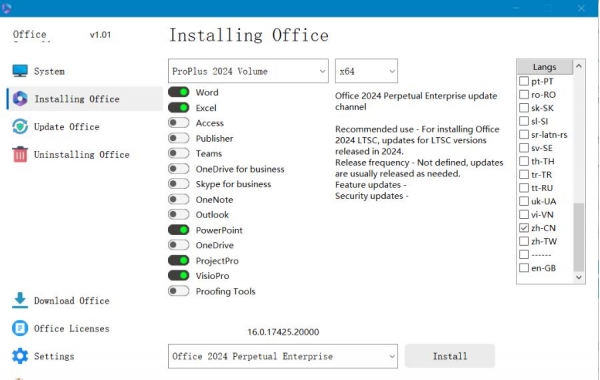Uncheck the zh-CN language box

(524, 228)
